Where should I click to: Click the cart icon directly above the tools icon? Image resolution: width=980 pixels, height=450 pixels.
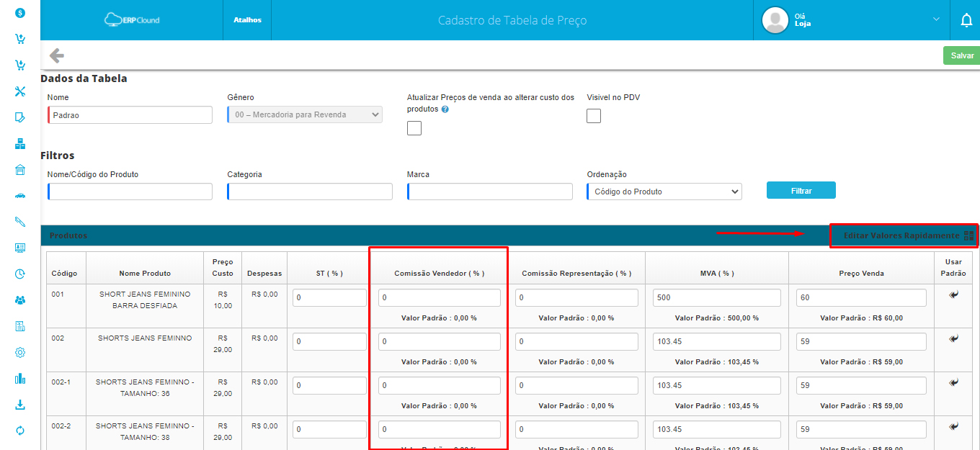tap(20, 65)
